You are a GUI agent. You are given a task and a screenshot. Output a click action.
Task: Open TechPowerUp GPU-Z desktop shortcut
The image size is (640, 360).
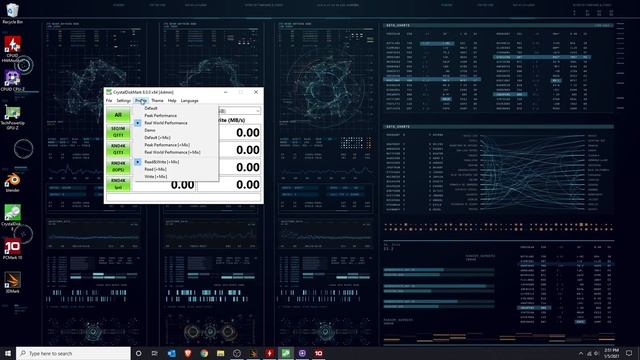pyautogui.click(x=12, y=116)
